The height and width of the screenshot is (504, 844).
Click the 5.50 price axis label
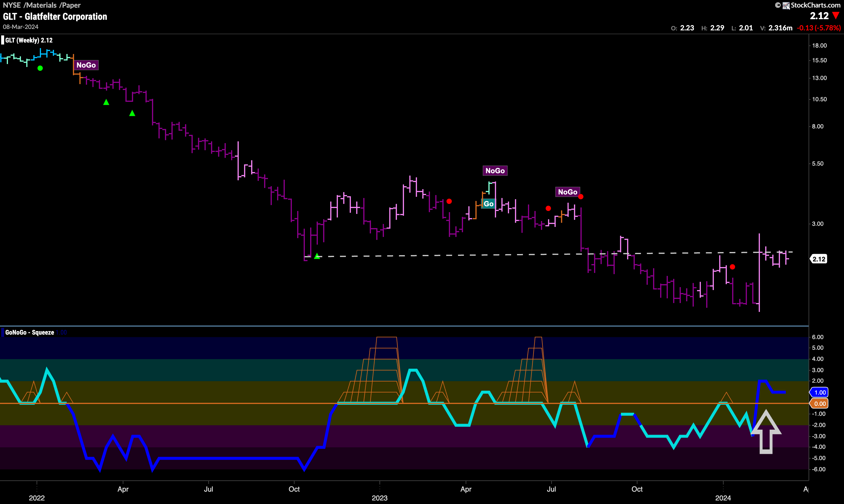coord(817,164)
